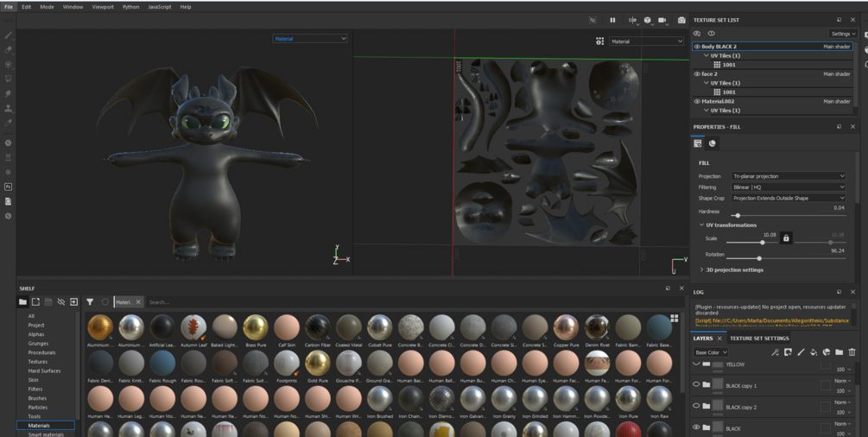
Task: Click Settings button in Texture Set List
Action: click(x=842, y=34)
